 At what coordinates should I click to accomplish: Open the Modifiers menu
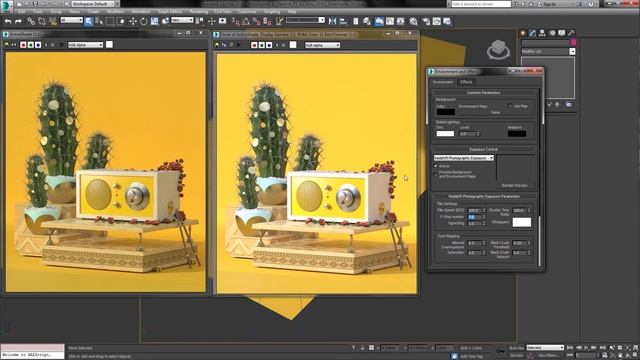(x=115, y=12)
